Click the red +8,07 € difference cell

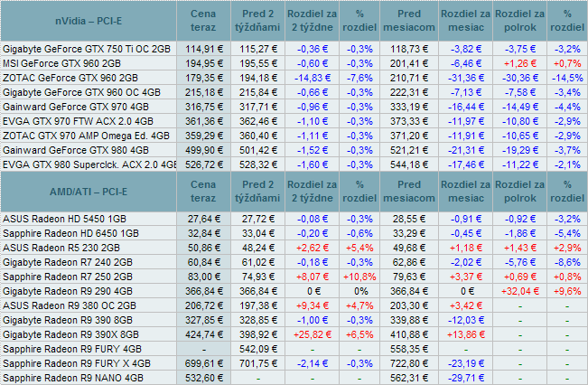(313, 277)
